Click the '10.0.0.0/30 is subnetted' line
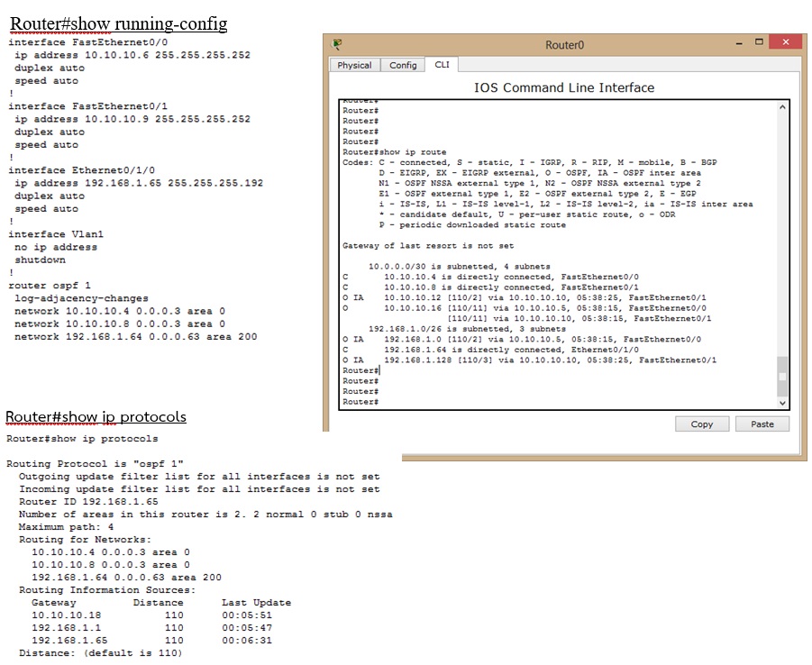812x665 pixels. [x=460, y=267]
